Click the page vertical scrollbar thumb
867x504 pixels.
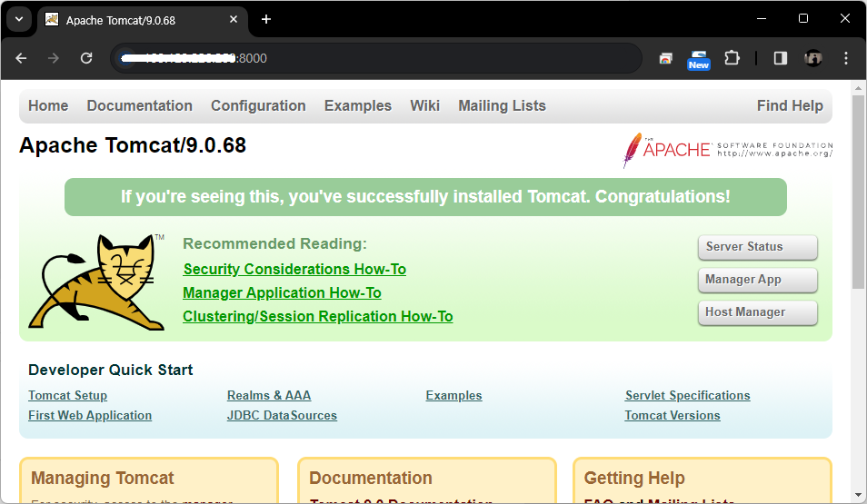(858, 192)
